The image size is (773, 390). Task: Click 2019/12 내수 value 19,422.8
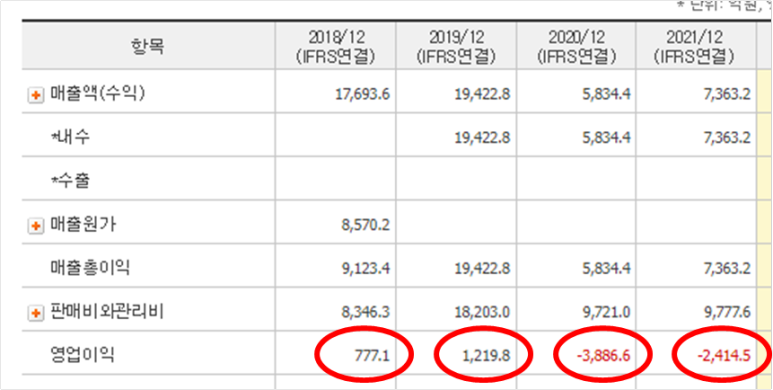click(483, 138)
